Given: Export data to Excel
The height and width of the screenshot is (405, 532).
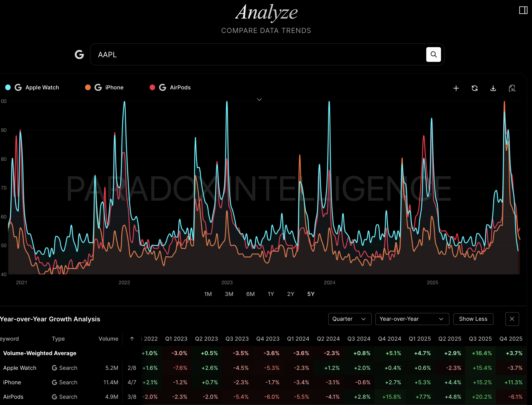Looking at the screenshot, I should click(x=512, y=88).
